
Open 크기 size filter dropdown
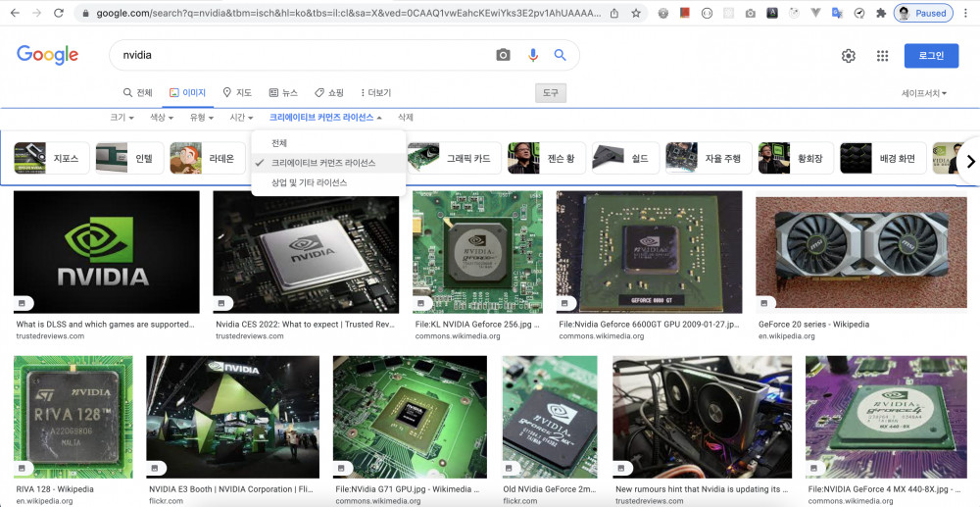tap(122, 117)
